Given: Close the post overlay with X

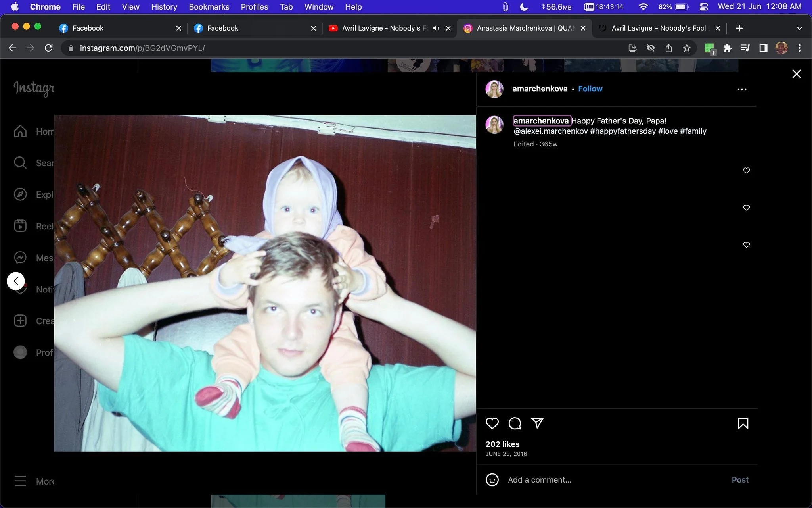Looking at the screenshot, I should click(x=797, y=74).
